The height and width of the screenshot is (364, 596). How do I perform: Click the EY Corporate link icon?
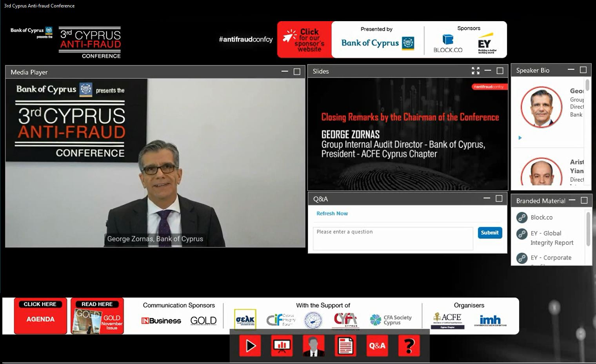point(522,258)
